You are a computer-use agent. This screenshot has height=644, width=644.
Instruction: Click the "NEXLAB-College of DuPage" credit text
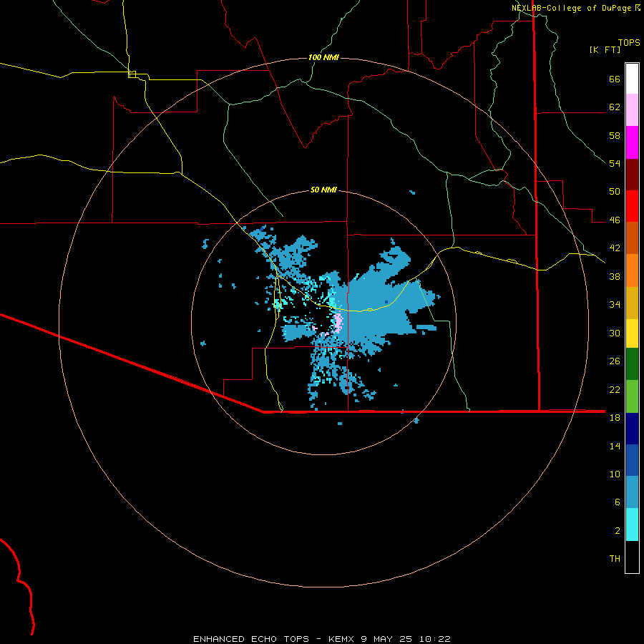571,8
